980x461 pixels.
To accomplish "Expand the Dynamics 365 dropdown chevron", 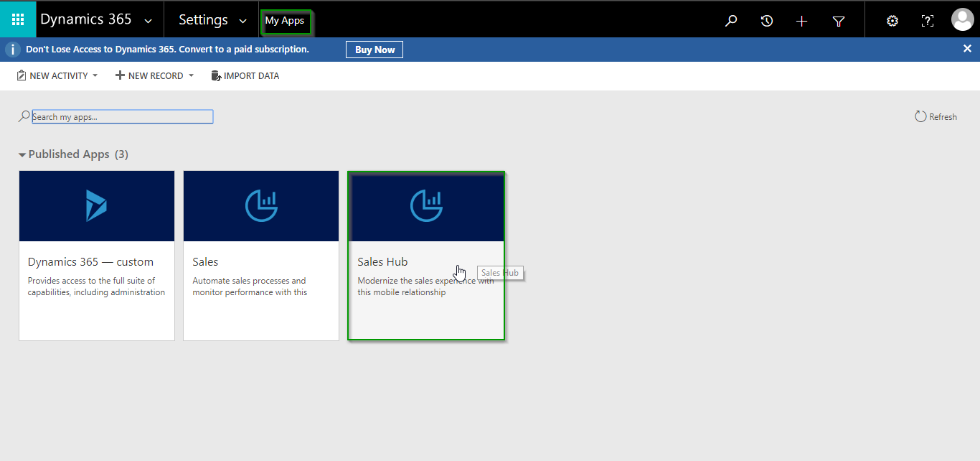I will click(x=149, y=21).
